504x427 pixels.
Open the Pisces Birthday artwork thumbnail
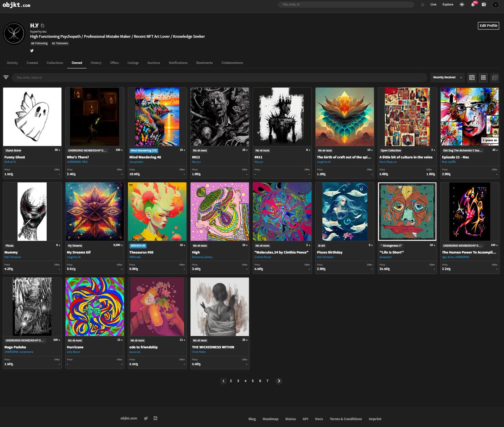click(345, 212)
